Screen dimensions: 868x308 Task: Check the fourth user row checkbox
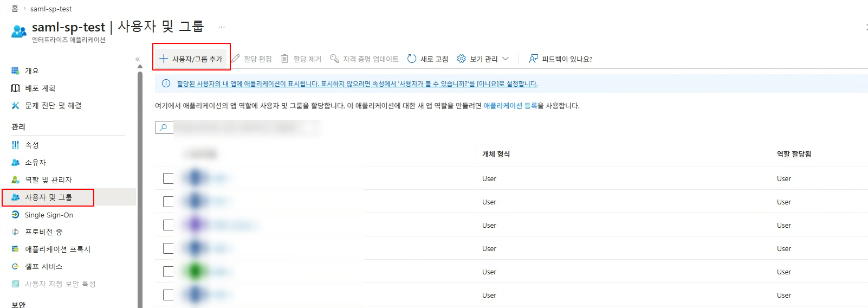tap(169, 248)
